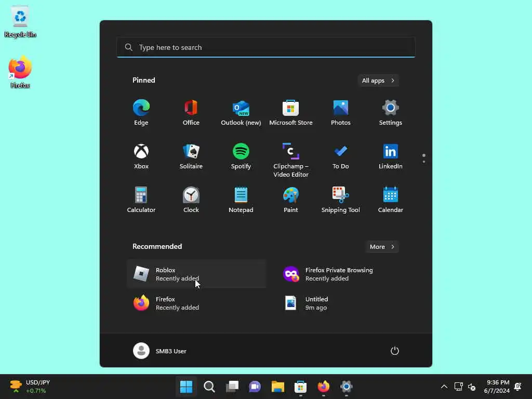Open recommended Firefox entry
This screenshot has height=399, width=532.
197,303
